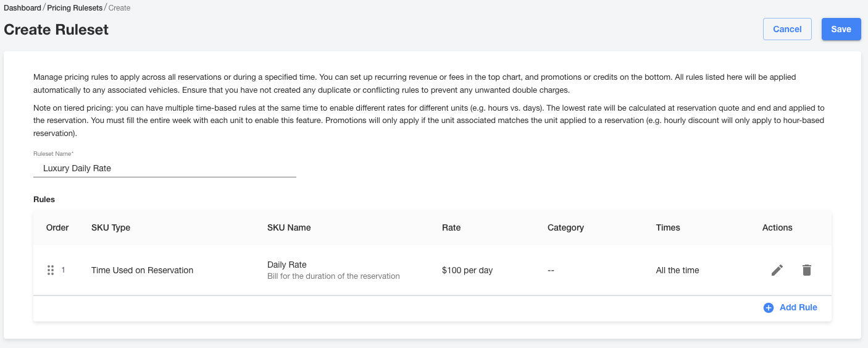Cancel ruleset creation
Image resolution: width=868 pixels, height=348 pixels.
point(787,29)
